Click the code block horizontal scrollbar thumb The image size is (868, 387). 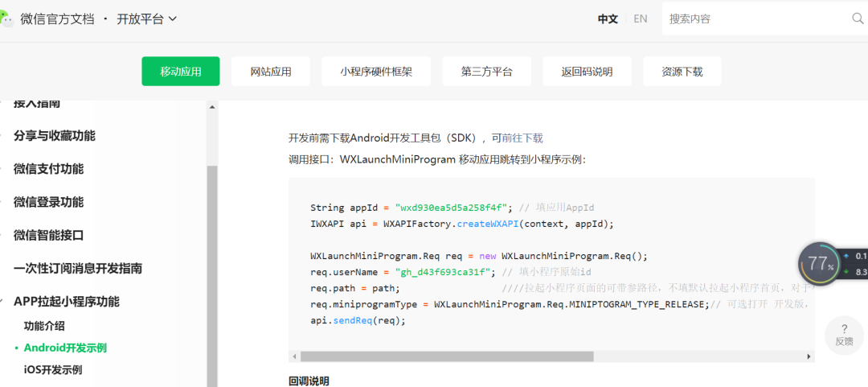447,356
